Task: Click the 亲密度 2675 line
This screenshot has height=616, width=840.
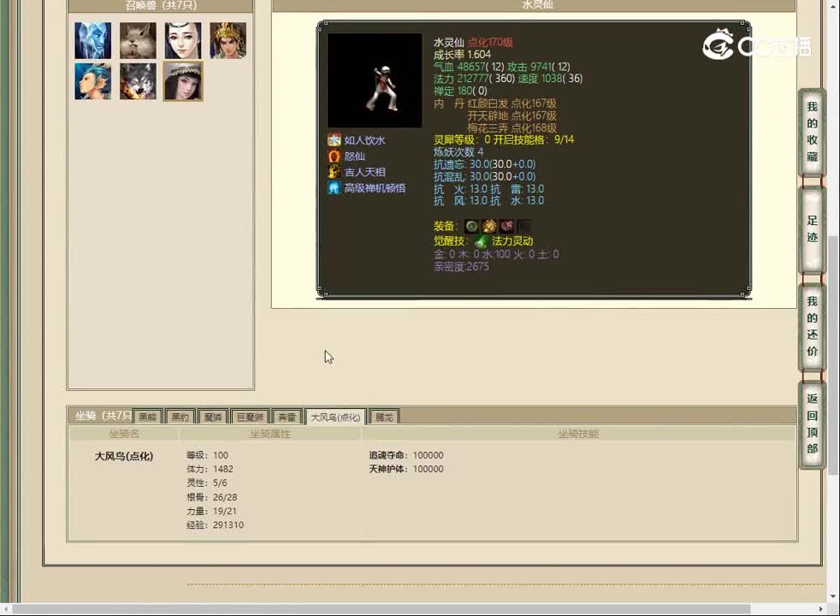Action: pyautogui.click(x=461, y=267)
